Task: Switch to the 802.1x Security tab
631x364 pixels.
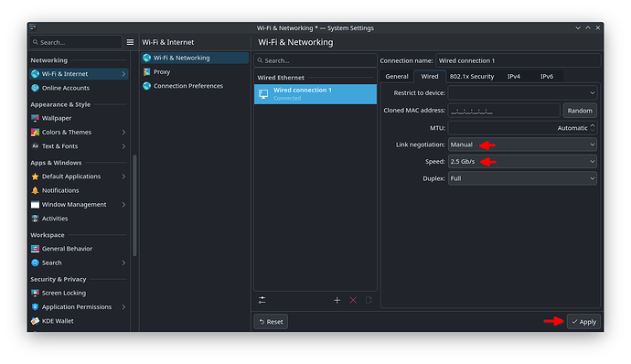Action: [x=472, y=76]
